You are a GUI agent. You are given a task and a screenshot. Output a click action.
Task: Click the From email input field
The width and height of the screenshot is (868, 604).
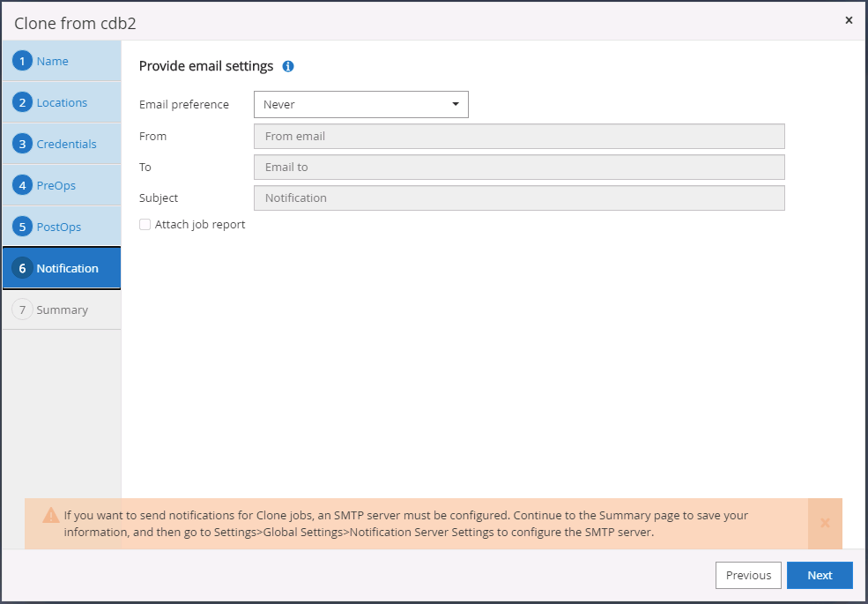tap(518, 136)
